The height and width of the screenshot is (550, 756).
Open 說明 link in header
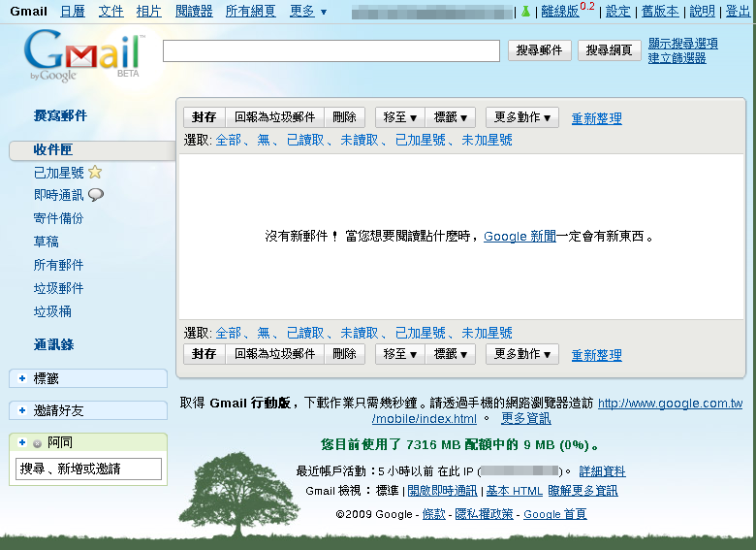(702, 12)
